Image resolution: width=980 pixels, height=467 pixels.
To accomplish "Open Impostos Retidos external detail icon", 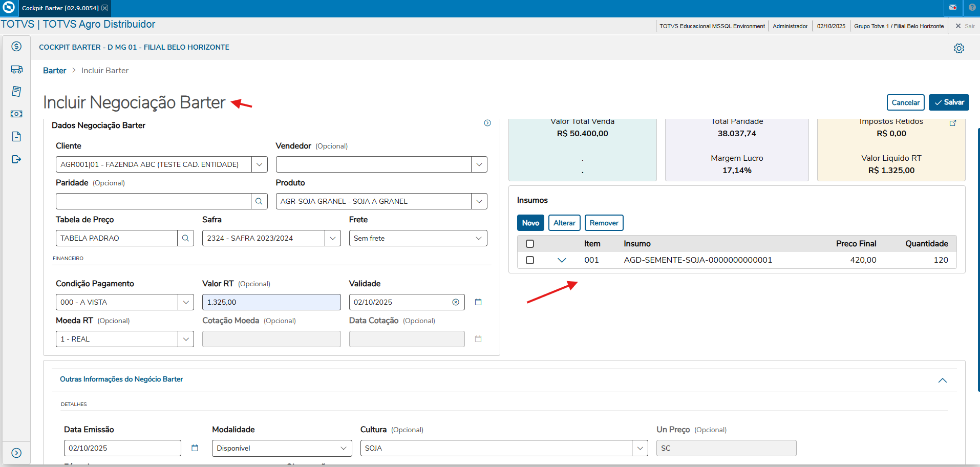I will click(953, 123).
